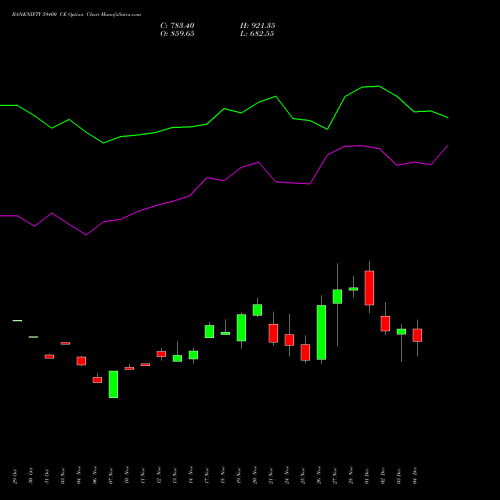This screenshot has height=500, width=500.
Task: Click the green candle for 03 Dec
Action: pyautogui.click(x=401, y=332)
